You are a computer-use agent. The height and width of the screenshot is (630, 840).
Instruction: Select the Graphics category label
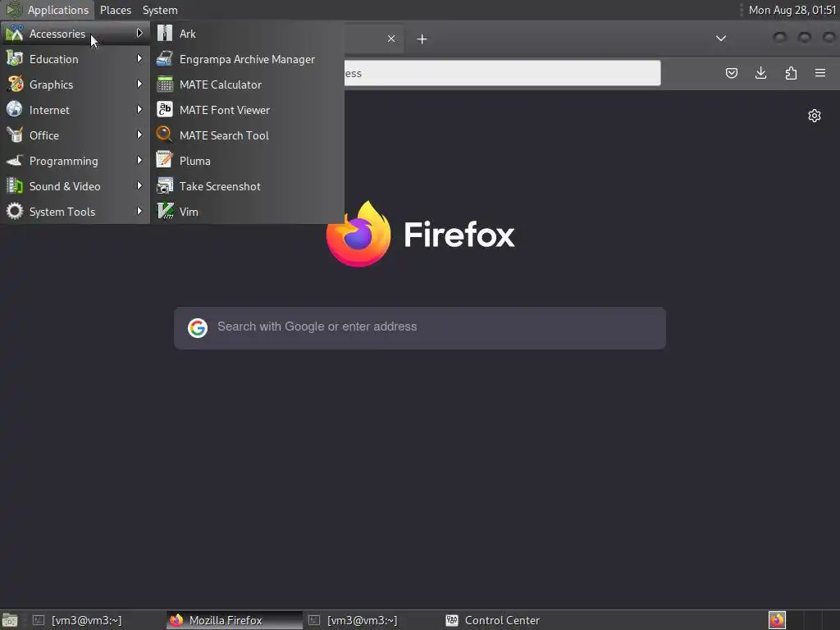tap(51, 84)
